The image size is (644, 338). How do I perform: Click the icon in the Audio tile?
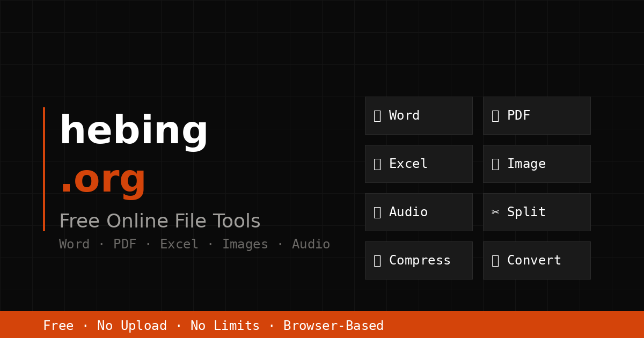(377, 212)
